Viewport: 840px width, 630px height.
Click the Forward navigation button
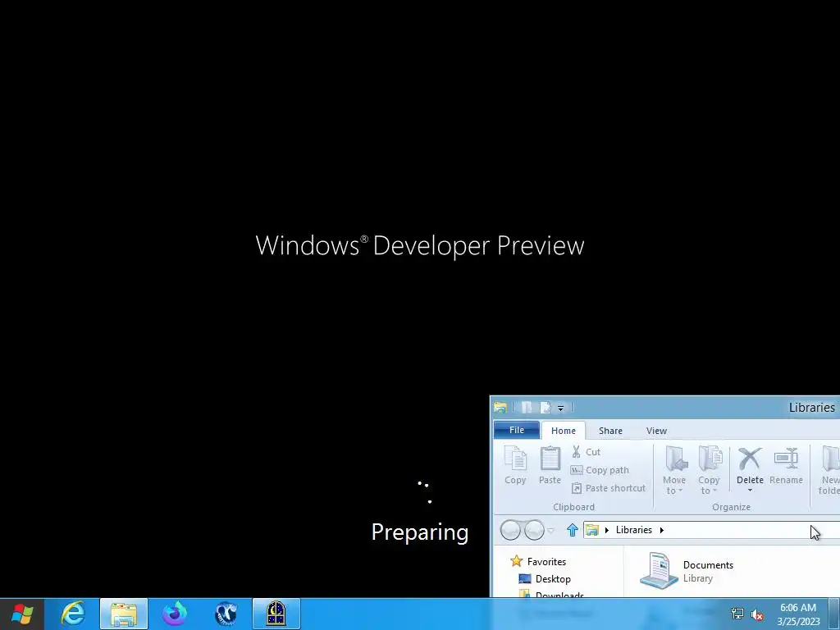click(x=534, y=531)
